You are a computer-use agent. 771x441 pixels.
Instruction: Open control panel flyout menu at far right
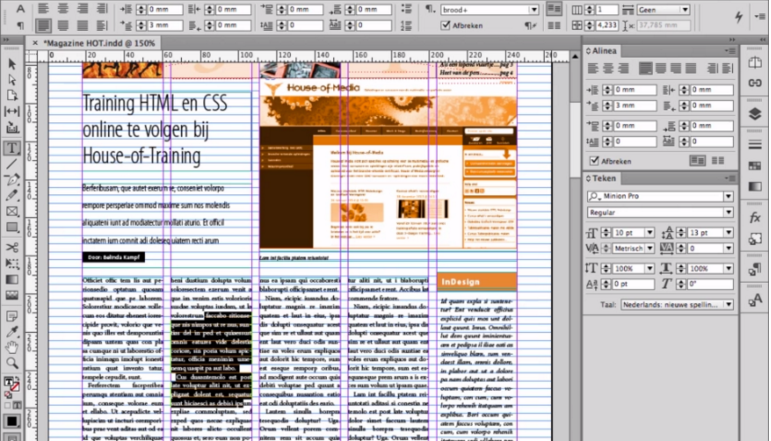760,16
